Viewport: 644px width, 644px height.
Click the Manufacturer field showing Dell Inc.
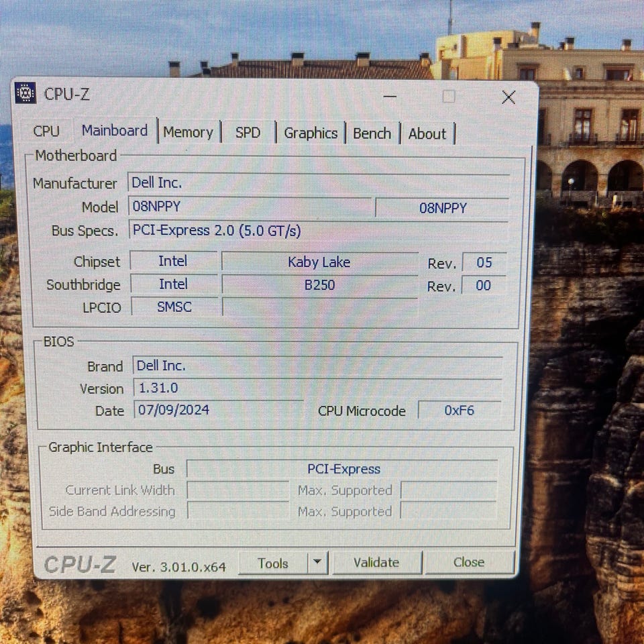click(x=319, y=182)
